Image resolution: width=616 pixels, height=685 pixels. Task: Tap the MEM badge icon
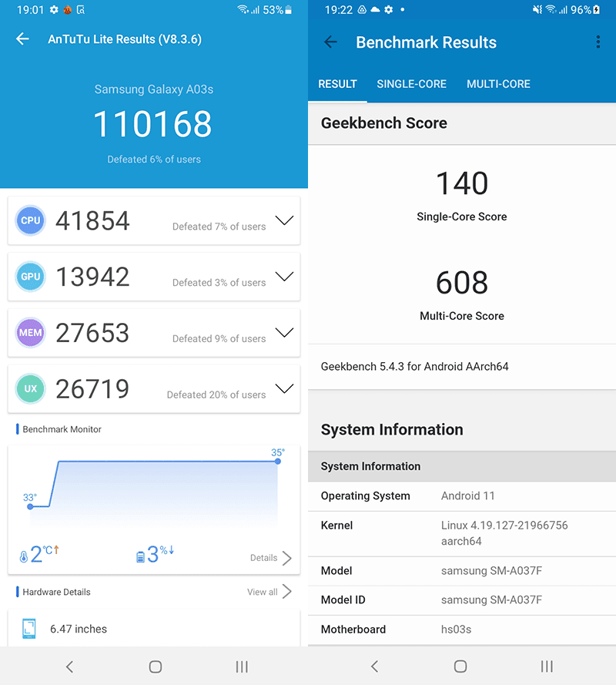(x=30, y=332)
